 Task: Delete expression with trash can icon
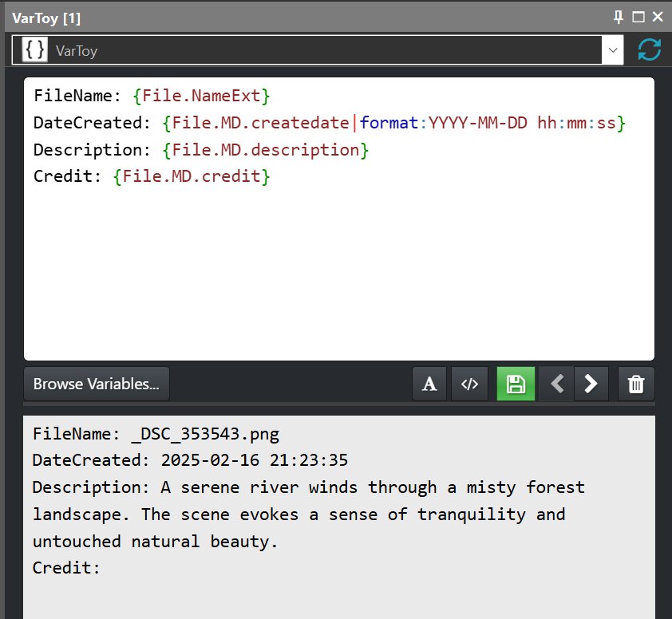(636, 384)
